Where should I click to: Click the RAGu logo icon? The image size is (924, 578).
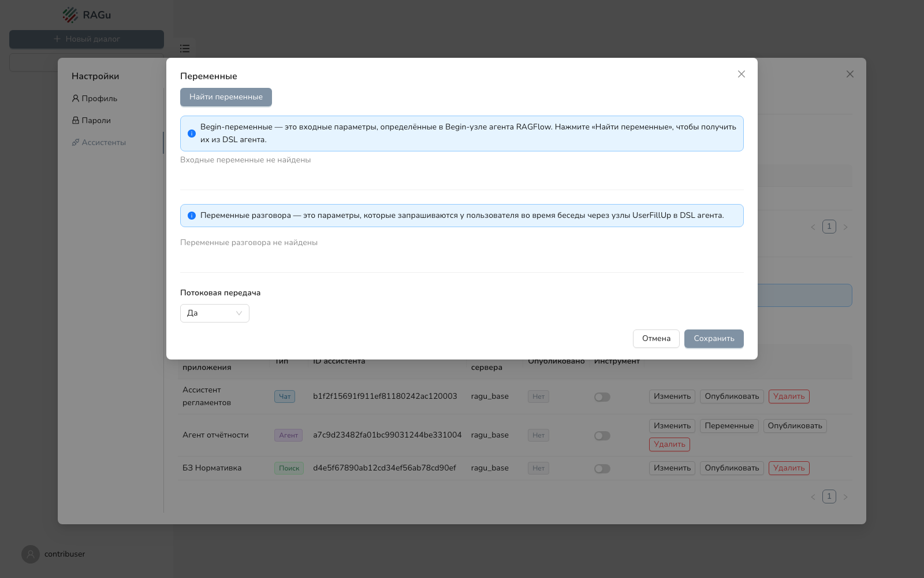click(x=70, y=15)
